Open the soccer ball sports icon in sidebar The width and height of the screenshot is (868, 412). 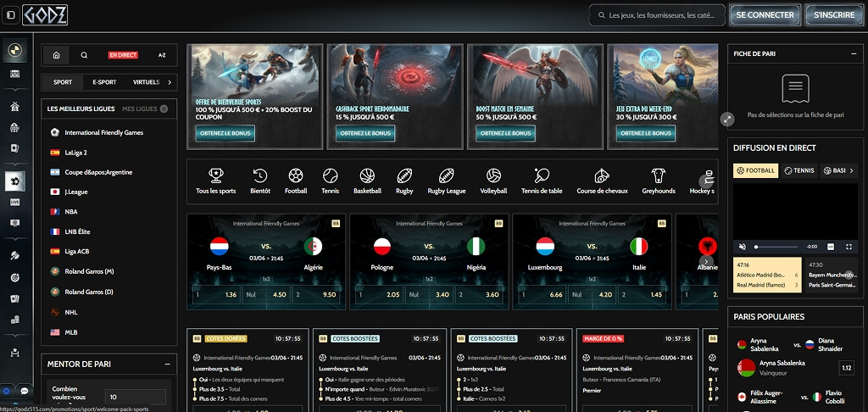click(15, 181)
